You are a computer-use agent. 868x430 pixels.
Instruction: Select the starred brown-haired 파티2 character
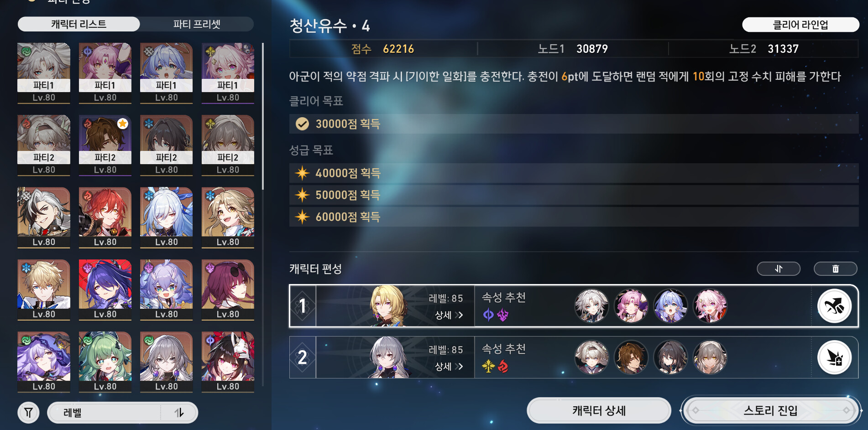(105, 145)
